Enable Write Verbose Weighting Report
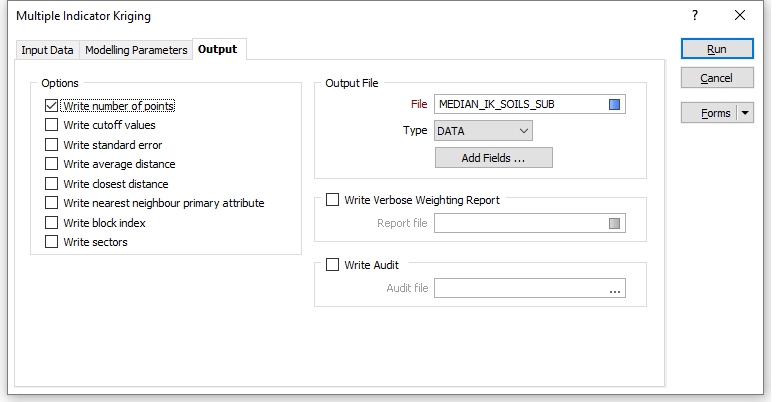 333,200
